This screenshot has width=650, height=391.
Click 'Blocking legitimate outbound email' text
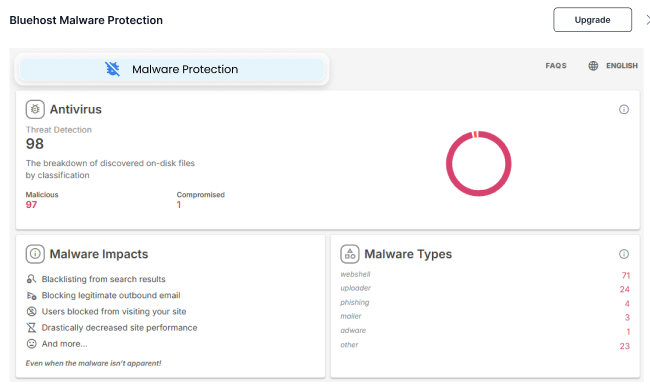click(111, 295)
